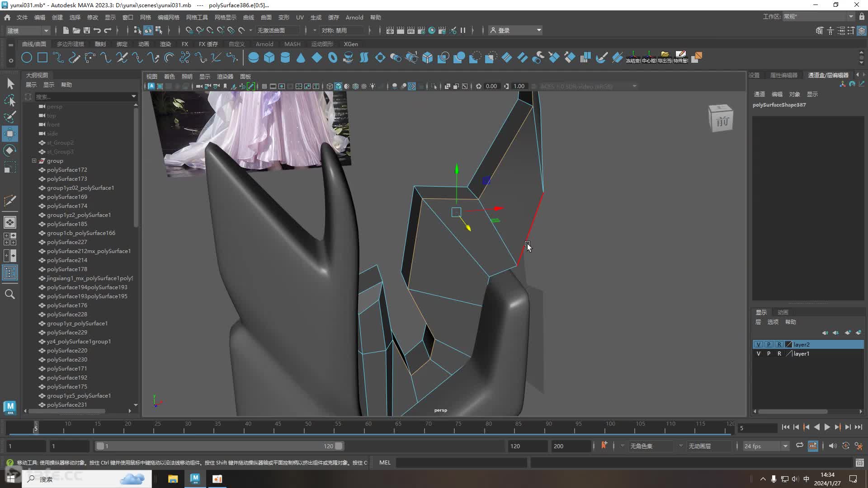The image size is (868, 488).
Task: Click the view cube front face
Action: coord(722,121)
